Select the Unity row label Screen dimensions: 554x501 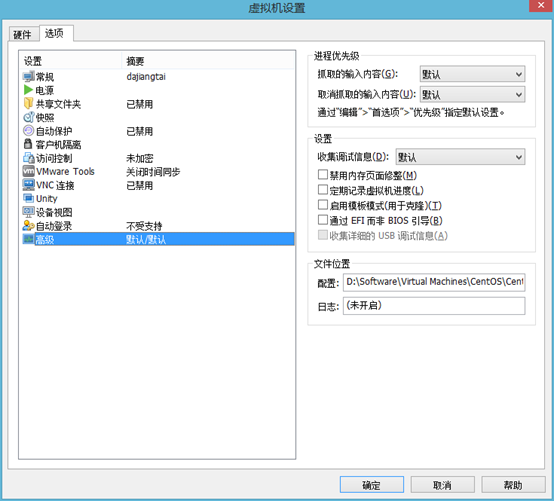47,199
